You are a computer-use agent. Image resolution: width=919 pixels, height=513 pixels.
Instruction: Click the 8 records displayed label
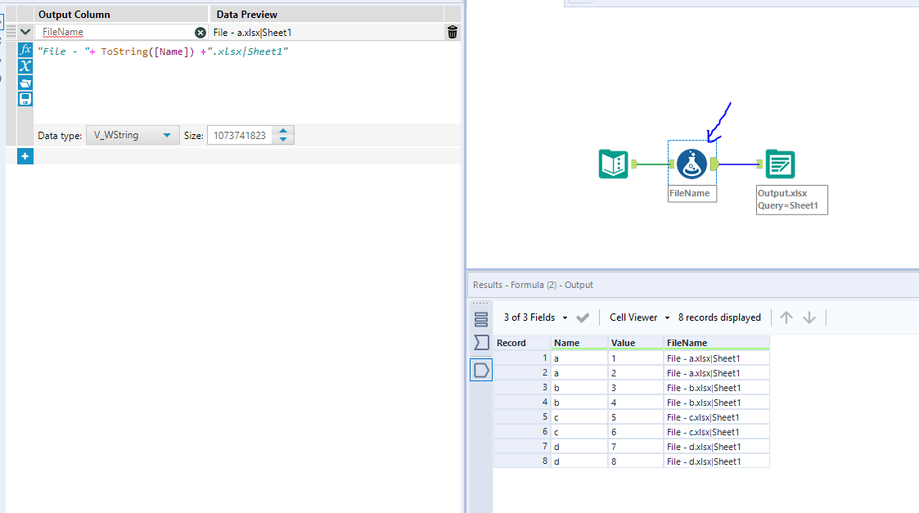point(719,318)
